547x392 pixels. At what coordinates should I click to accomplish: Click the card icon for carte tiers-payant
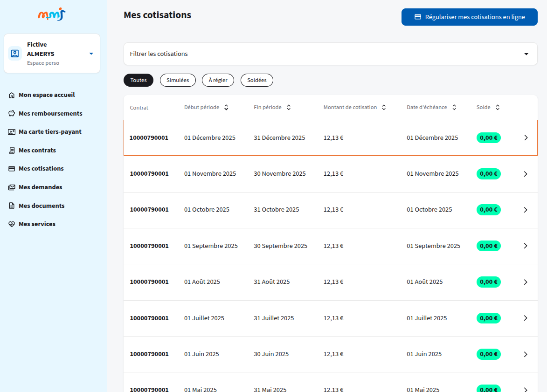[12, 132]
